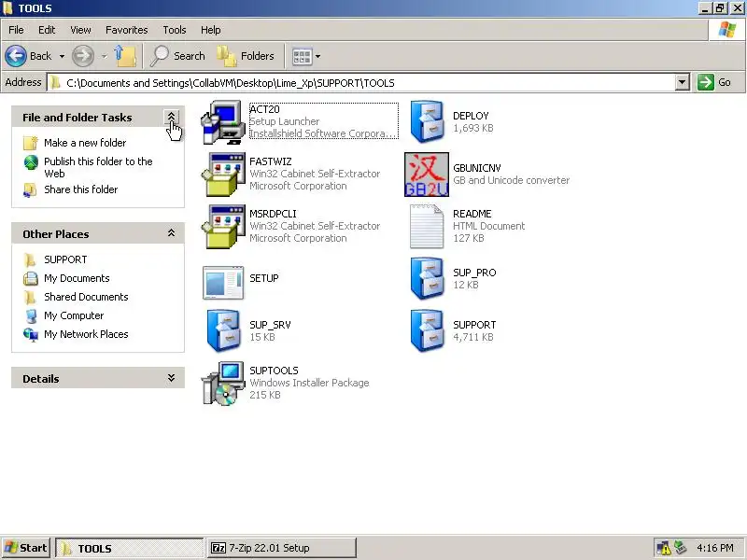Click the GBUNICNV file name text
The height and width of the screenshot is (560, 747).
tap(477, 168)
